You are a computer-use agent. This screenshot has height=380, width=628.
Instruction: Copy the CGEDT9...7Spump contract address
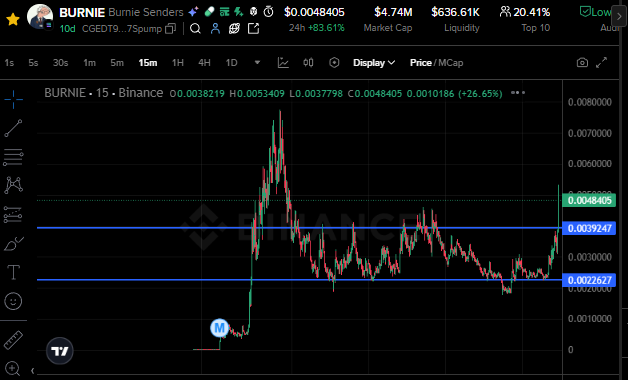pyautogui.click(x=171, y=28)
